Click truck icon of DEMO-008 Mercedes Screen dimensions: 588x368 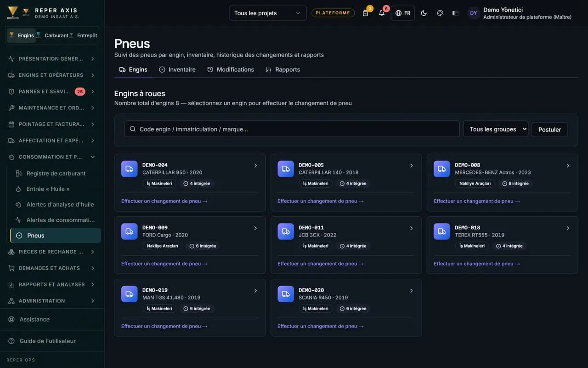[x=442, y=169]
